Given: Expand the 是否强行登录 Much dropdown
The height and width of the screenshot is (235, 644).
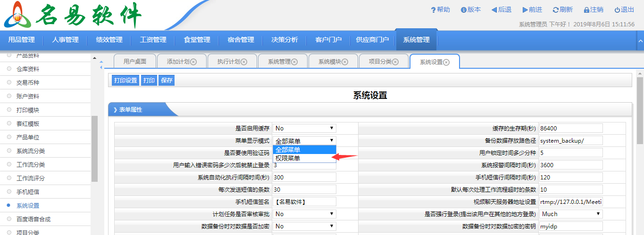Looking at the screenshot, I should [x=571, y=214].
